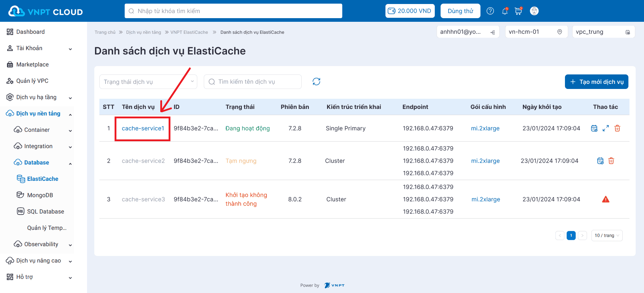Click the refresh service list icon
Screen dimensions: 644x293
316,82
